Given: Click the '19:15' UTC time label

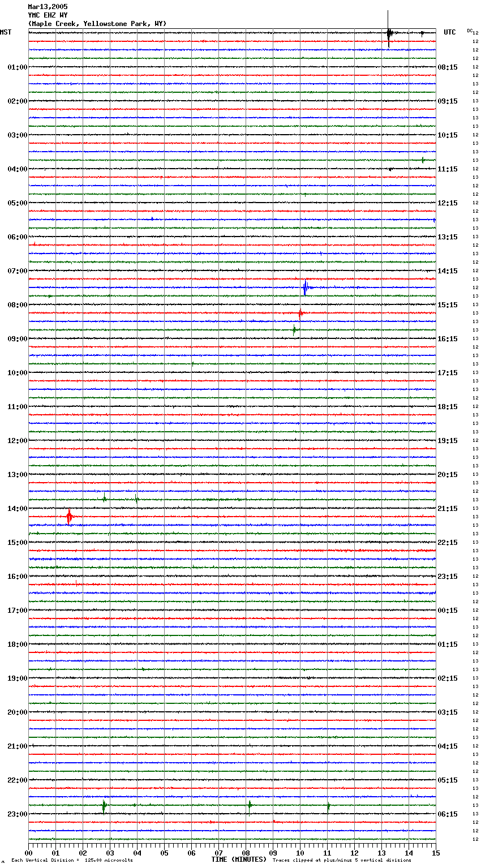Looking at the screenshot, I should (448, 441).
